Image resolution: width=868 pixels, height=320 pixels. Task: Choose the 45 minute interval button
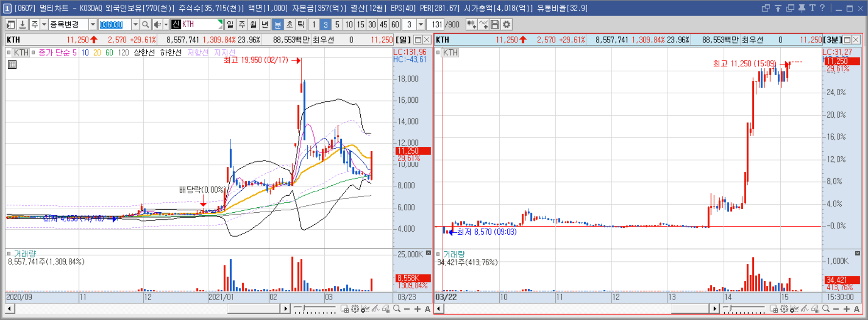384,24
